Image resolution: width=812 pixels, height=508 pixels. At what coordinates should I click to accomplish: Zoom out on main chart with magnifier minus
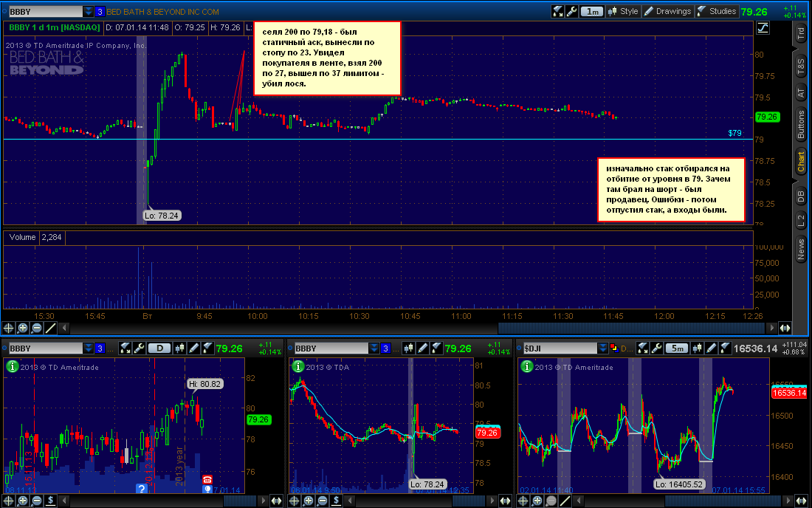tap(37, 328)
